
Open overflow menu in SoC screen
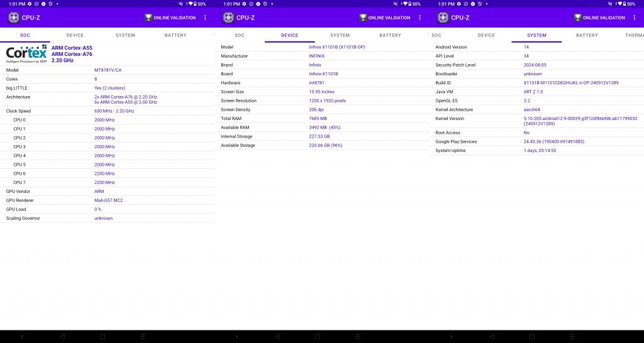pyautogui.click(x=205, y=18)
